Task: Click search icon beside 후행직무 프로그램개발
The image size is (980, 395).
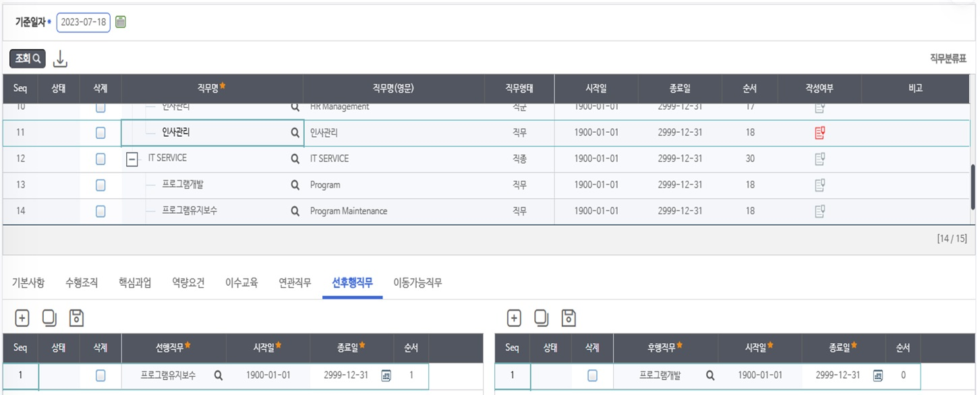Action: point(710,376)
